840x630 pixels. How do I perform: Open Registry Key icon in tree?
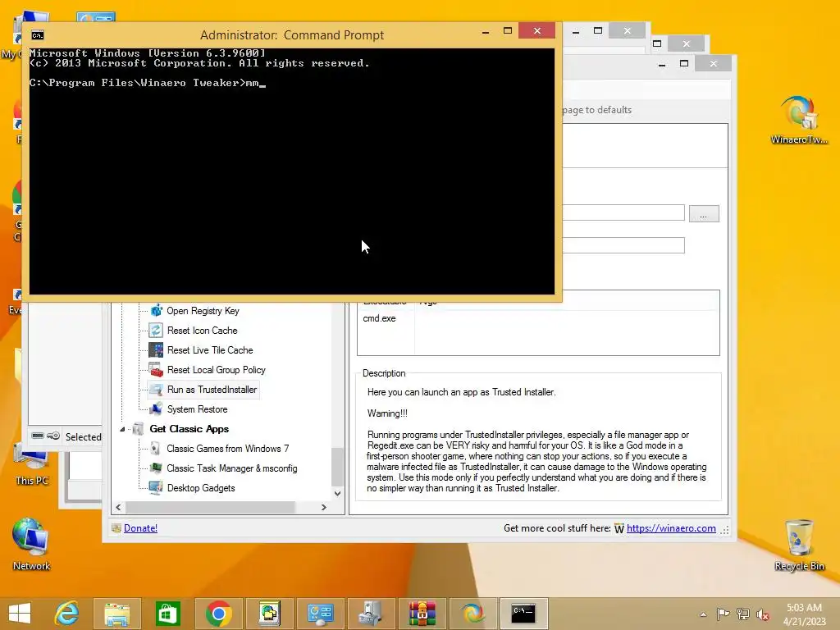click(156, 311)
